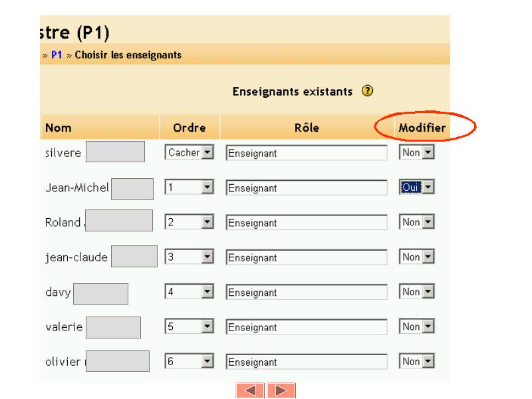Open Modifier dropdown for silvere
The width and height of the screenshot is (532, 399).
(415, 153)
